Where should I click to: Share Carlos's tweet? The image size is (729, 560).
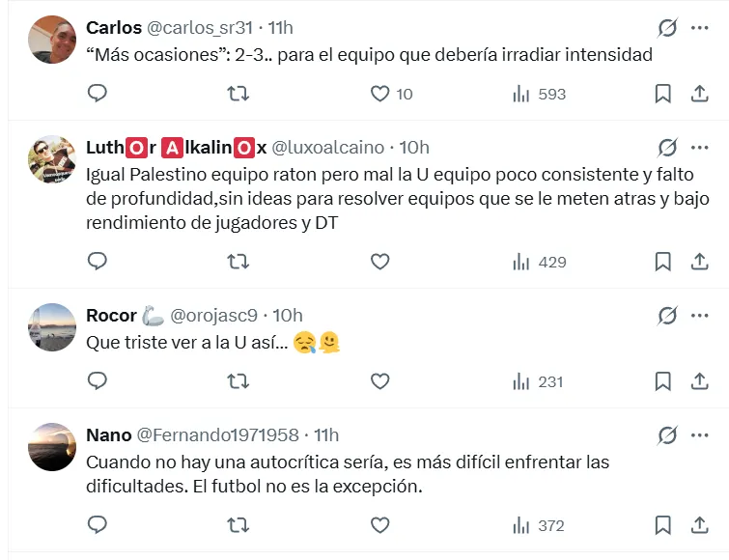(700, 94)
